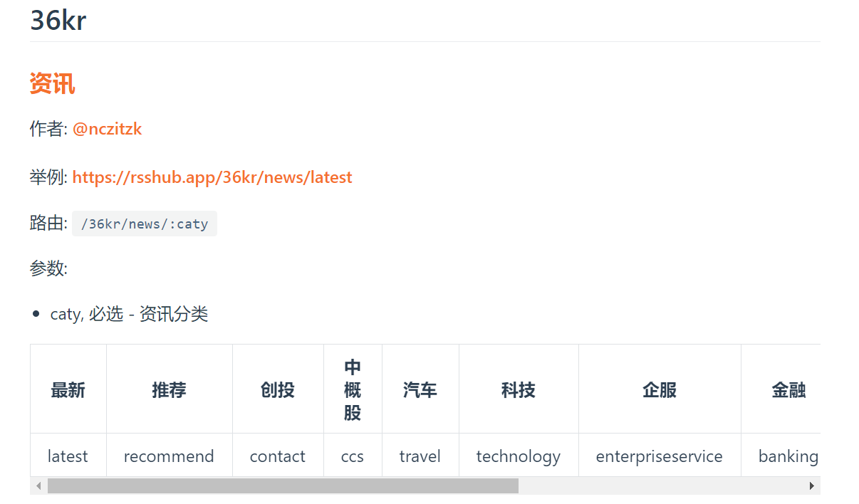Click the "latest" table cell
Screen dimensions: 859x504
tap(68, 456)
